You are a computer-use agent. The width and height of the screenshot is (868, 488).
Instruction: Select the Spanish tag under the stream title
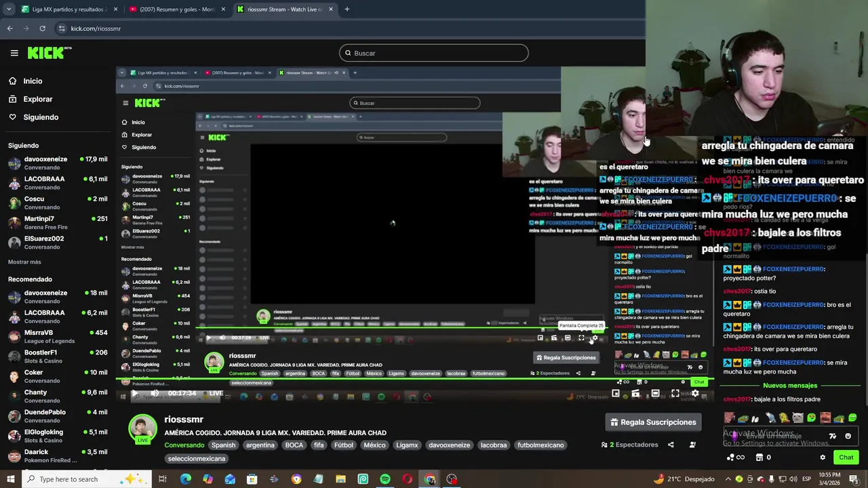point(223,445)
